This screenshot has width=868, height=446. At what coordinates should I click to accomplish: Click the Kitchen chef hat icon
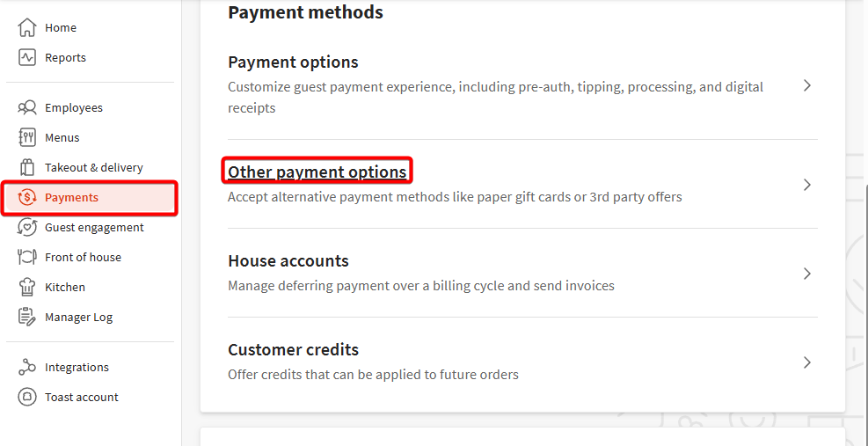27,287
